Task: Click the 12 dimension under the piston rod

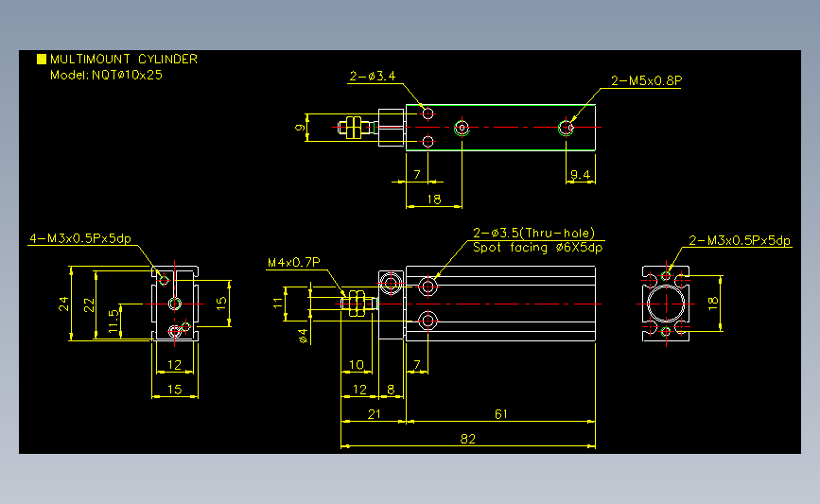Action: pos(359,390)
